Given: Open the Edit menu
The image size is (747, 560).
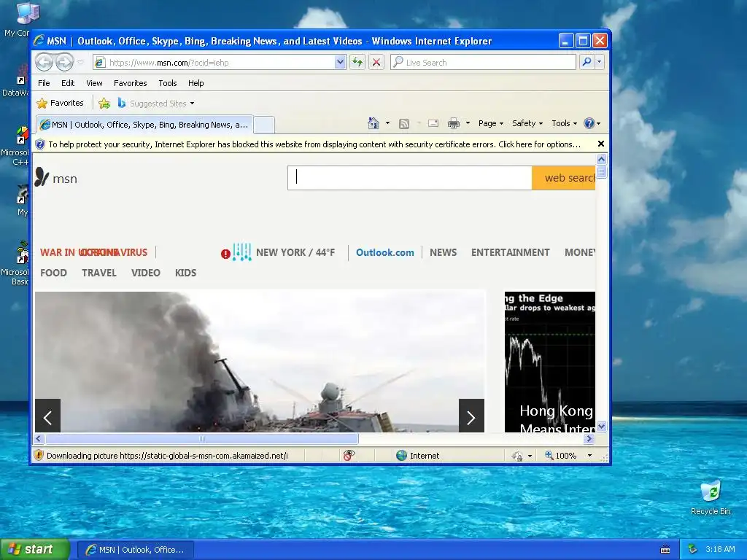Looking at the screenshot, I should tap(68, 83).
